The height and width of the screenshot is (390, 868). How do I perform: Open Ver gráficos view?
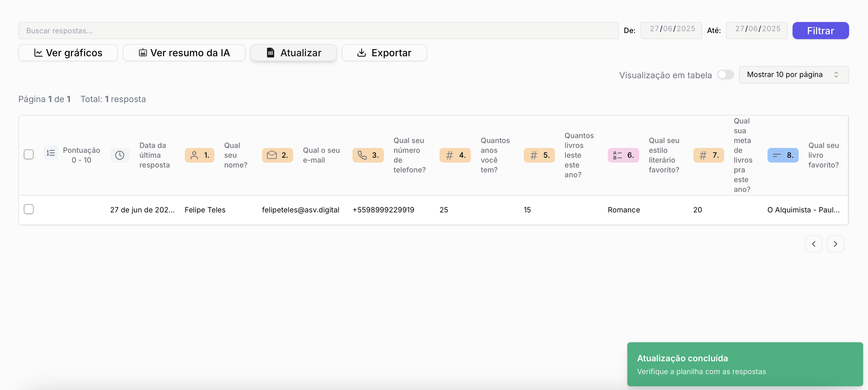(x=68, y=53)
